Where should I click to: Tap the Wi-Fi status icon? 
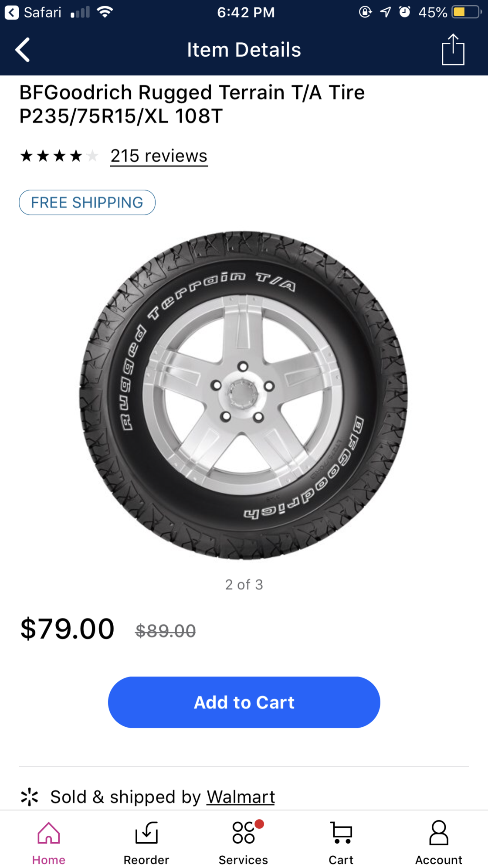click(x=105, y=12)
